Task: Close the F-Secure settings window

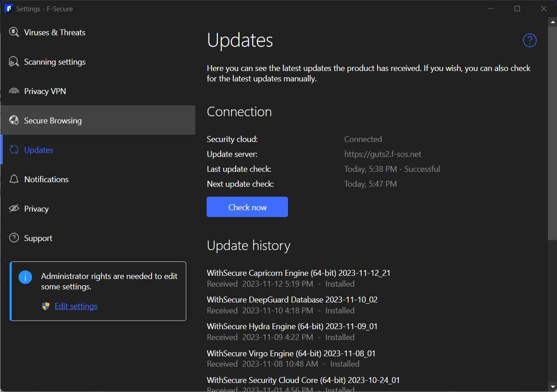Action: click(544, 9)
